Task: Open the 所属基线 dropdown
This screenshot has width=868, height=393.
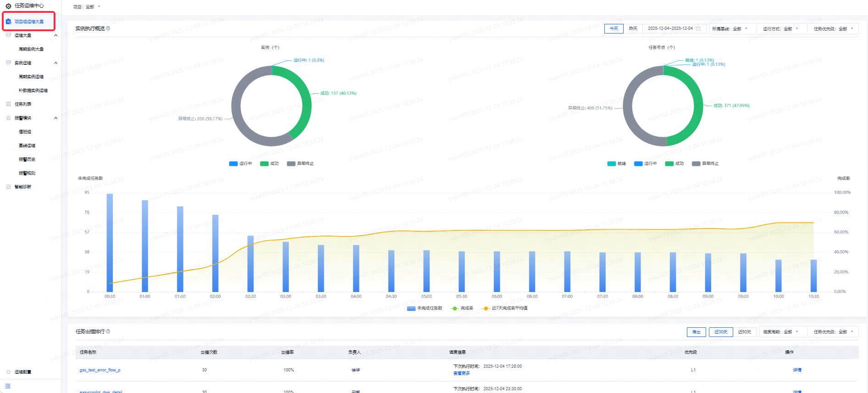Action: coord(730,28)
